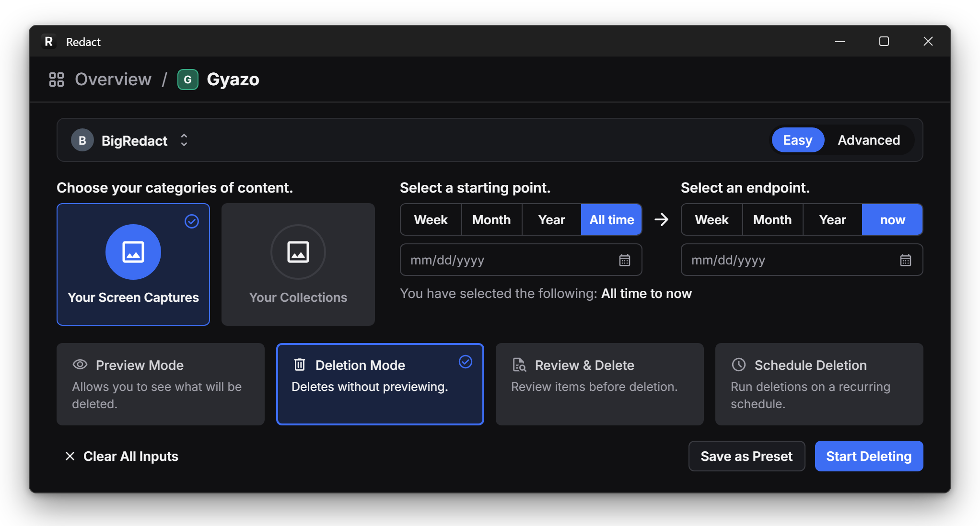
Task: Select now as endpoint
Action: click(893, 219)
